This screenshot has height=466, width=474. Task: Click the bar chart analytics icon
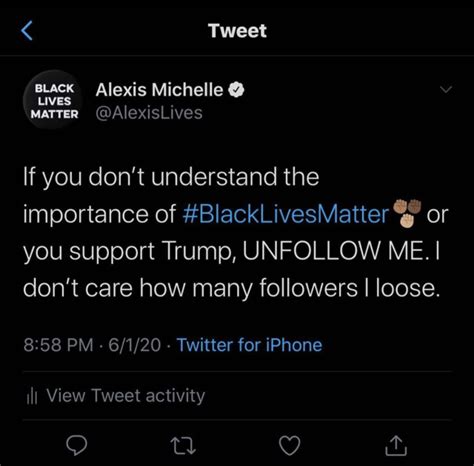point(32,397)
